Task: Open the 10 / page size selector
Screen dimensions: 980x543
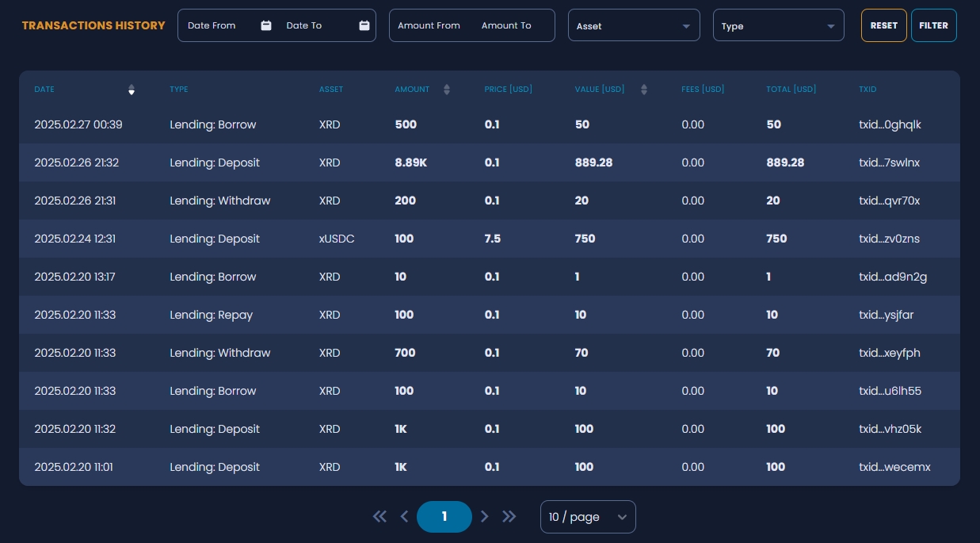Action: click(587, 517)
